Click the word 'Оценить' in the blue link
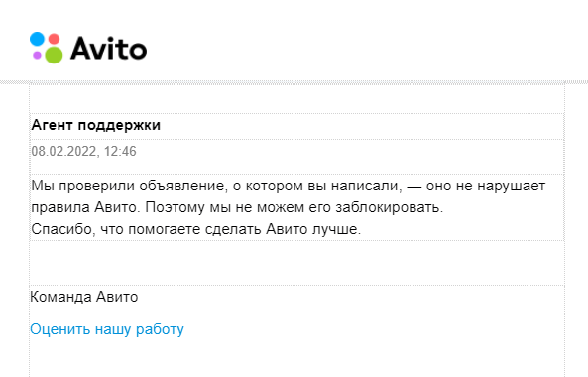 click(60, 329)
